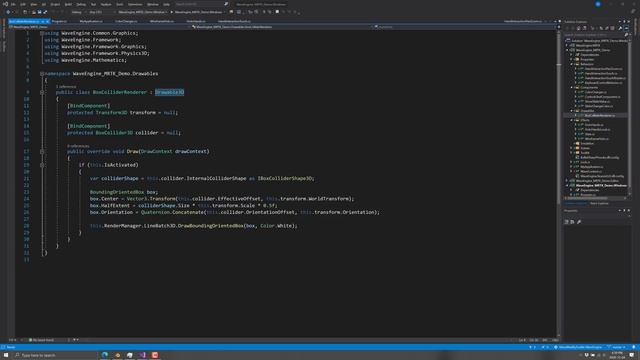Collapse the namespace WaveEngine_MRTK_Demo.Drawables block
640x360 pixels.
pyautogui.click(x=42, y=74)
